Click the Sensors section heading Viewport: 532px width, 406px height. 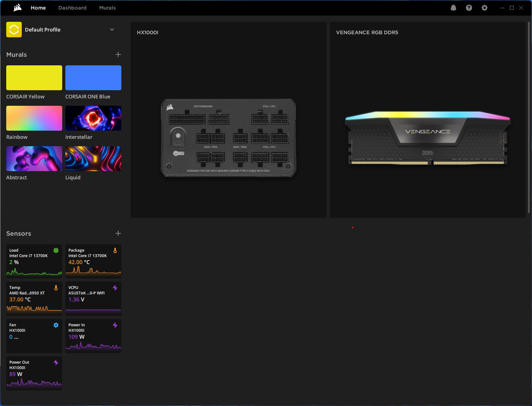19,233
